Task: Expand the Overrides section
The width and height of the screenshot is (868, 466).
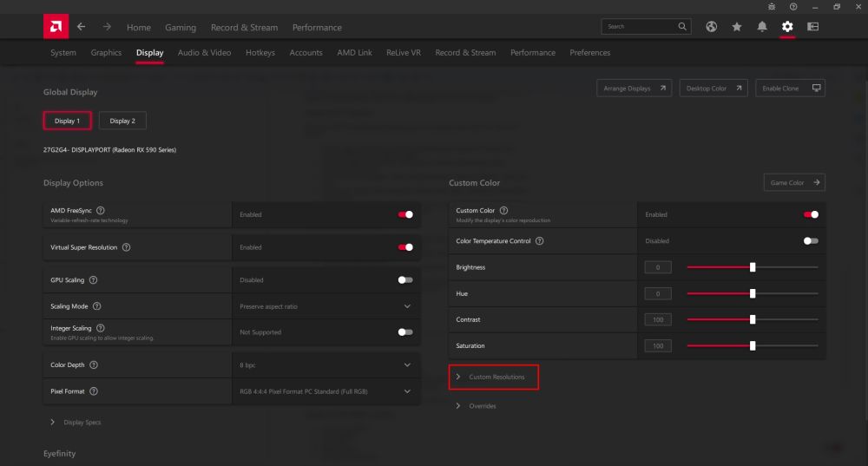Action: pyautogui.click(x=476, y=406)
